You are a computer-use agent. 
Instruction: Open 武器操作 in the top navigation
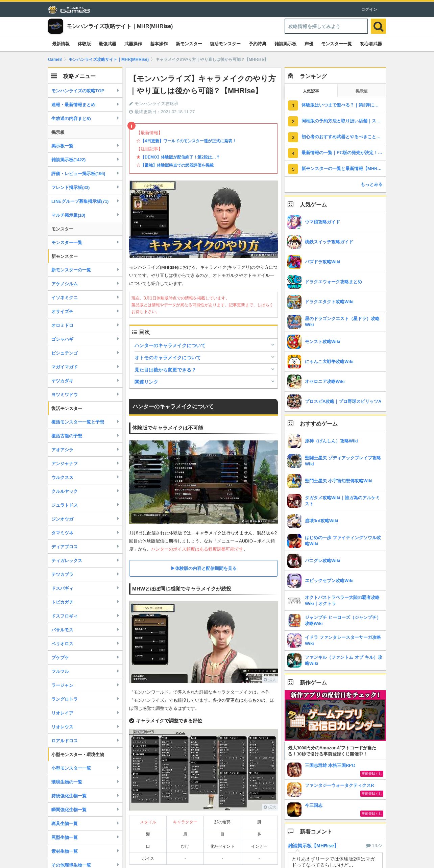pos(133,44)
